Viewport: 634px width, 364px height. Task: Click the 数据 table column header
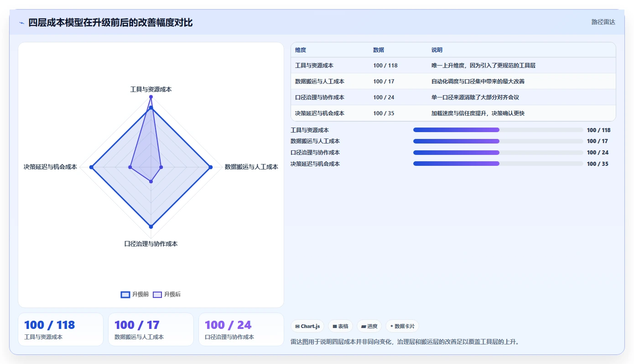(379, 50)
